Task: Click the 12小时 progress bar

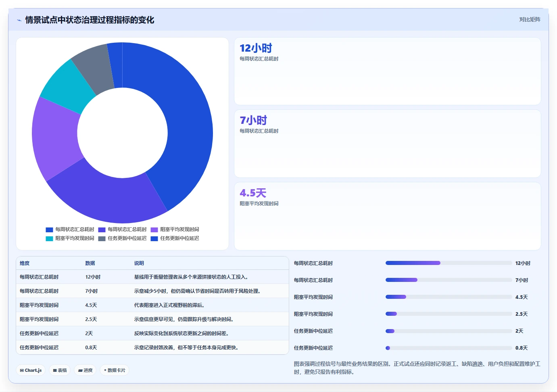Action: (449, 263)
